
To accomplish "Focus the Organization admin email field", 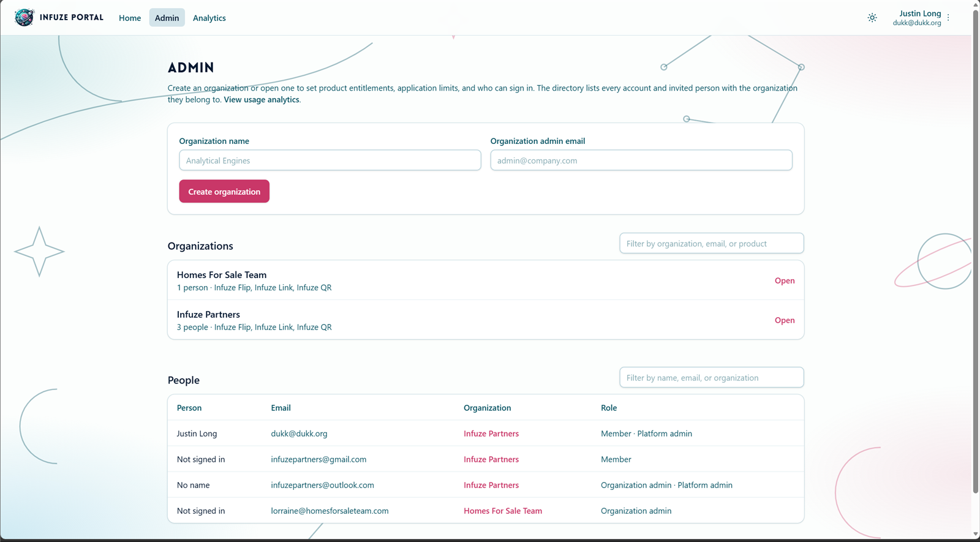I will point(641,160).
